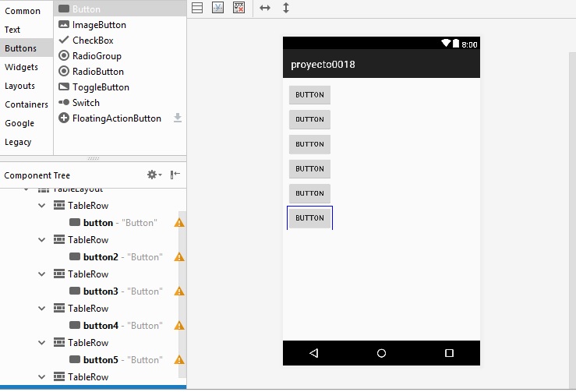Click the download icon beside FloatingActionButton
This screenshot has width=576, height=392.
[x=177, y=118]
